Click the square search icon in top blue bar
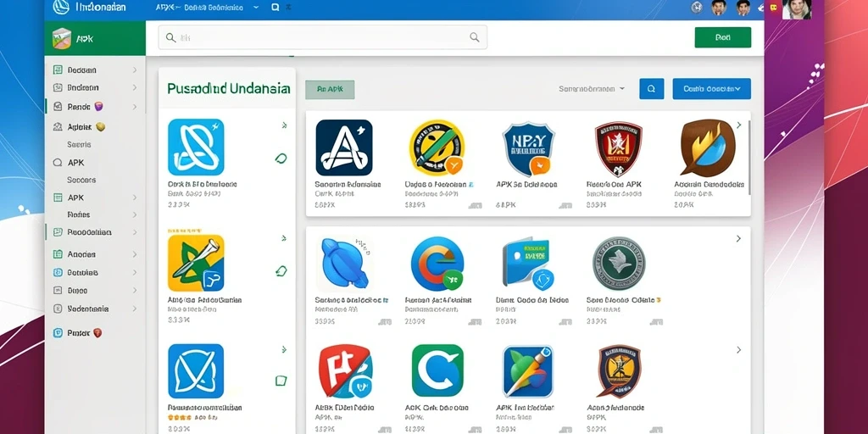 pyautogui.click(x=275, y=7)
